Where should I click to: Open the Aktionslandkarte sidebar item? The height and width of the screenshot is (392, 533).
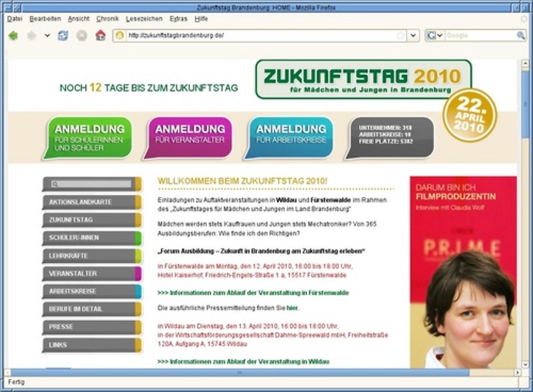[x=88, y=202]
